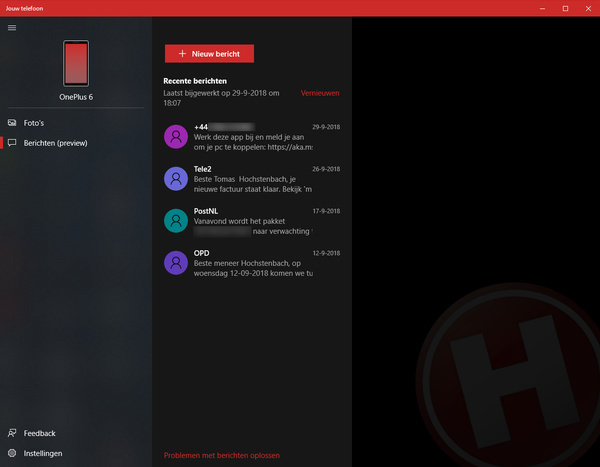600x467 pixels.
Task: Click the Instellingen gear icon
Action: [12, 453]
